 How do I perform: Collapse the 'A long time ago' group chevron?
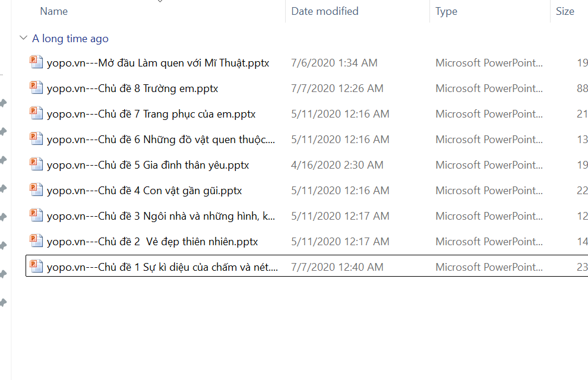pos(23,39)
